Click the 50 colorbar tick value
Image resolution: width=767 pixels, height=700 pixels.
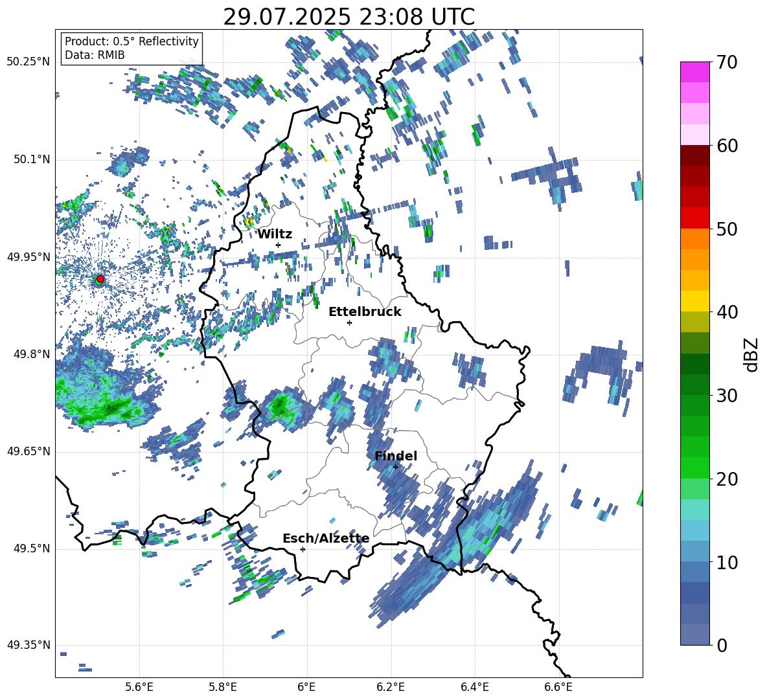point(727,229)
